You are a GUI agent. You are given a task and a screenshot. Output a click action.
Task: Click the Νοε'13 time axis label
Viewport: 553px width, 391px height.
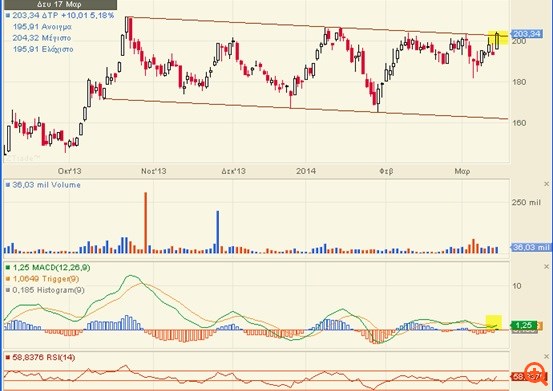point(154,171)
